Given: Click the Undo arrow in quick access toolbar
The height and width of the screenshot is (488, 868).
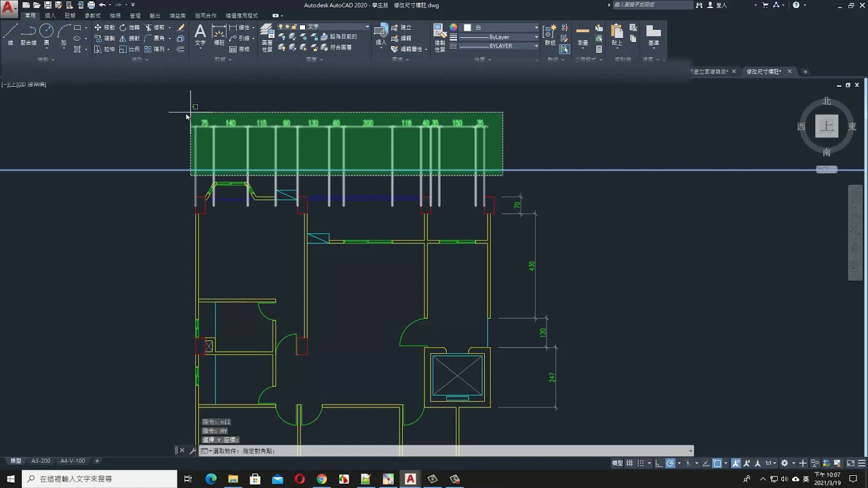Looking at the screenshot, I should pyautogui.click(x=102, y=5).
